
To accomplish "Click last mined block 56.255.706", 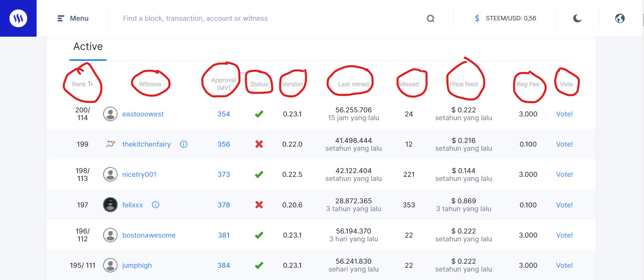I will [x=354, y=110].
